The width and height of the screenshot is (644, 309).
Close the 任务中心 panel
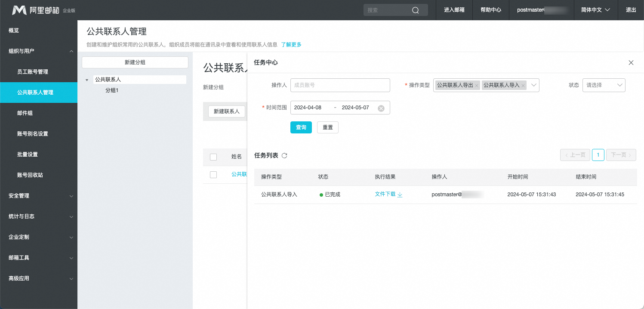(631, 62)
